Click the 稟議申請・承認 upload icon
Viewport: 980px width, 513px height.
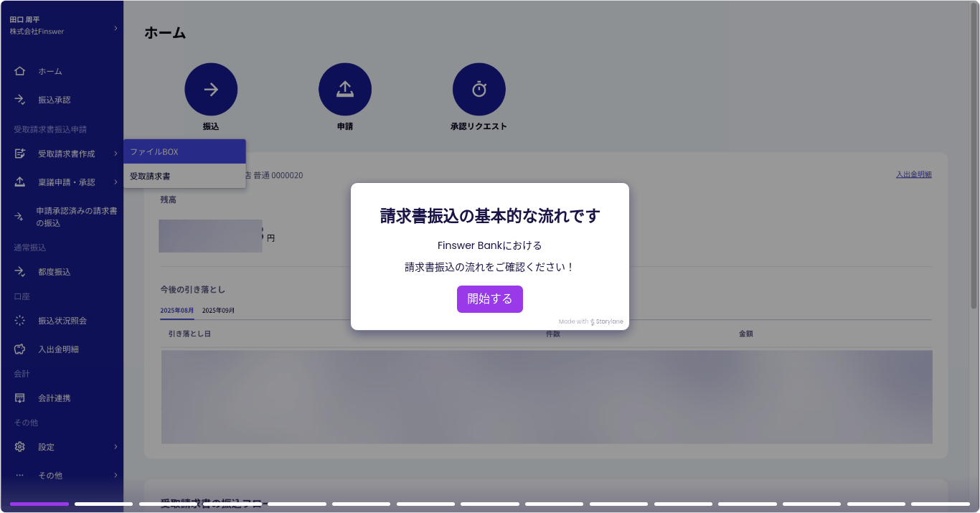[20, 182]
